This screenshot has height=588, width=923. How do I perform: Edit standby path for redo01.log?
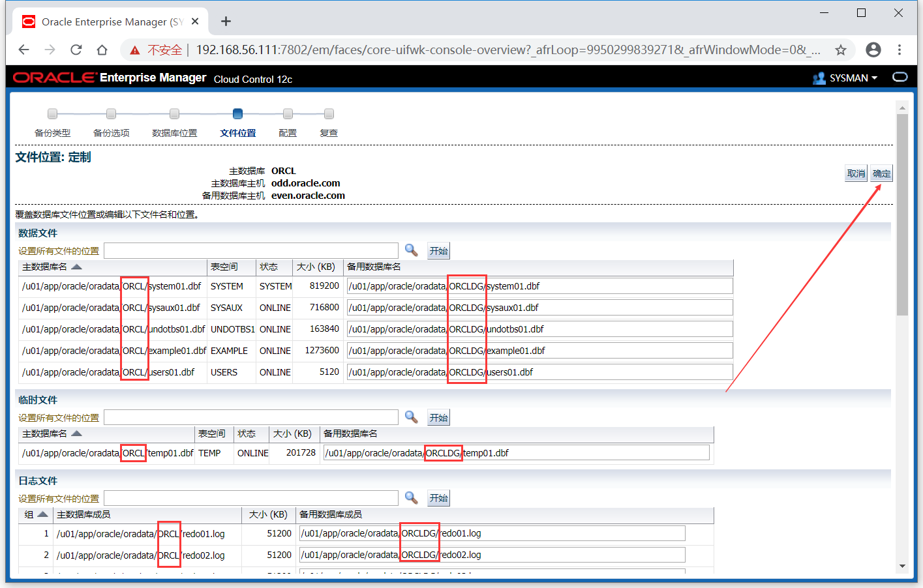(492, 533)
